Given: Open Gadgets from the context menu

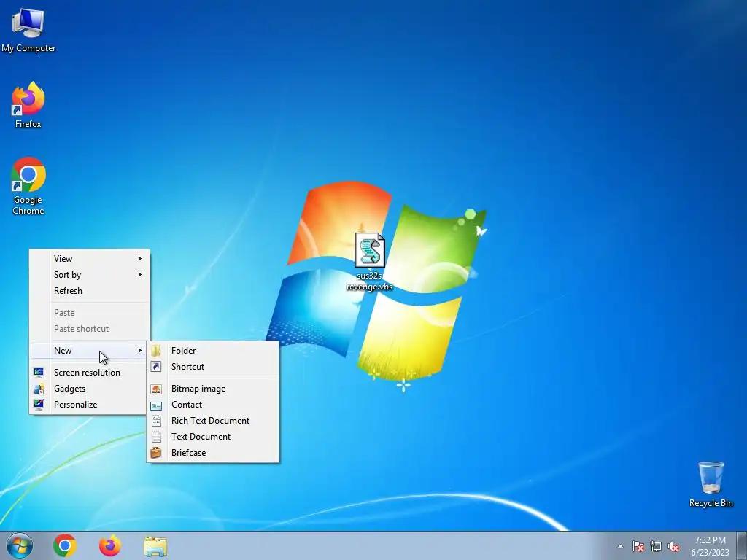Looking at the screenshot, I should 90,389.
